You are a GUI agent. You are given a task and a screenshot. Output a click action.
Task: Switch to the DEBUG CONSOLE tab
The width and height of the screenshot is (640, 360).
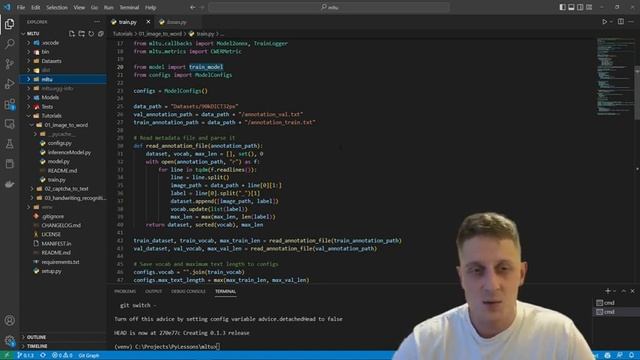pyautogui.click(x=188, y=291)
